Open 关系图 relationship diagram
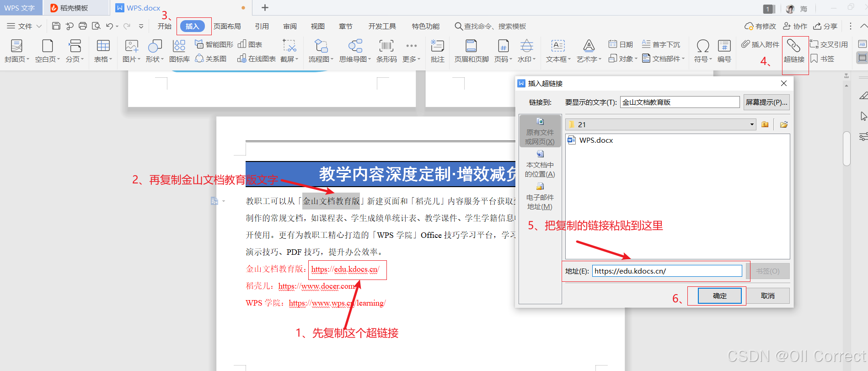This screenshot has height=371, width=868. 211,59
